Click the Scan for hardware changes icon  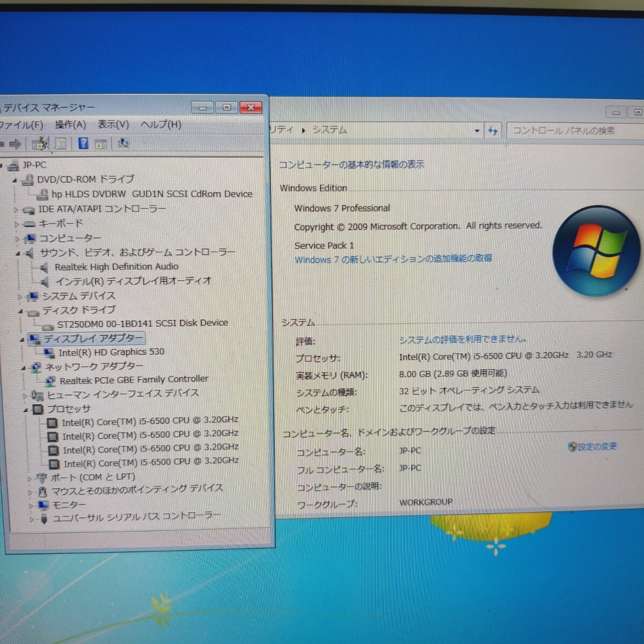point(123,143)
